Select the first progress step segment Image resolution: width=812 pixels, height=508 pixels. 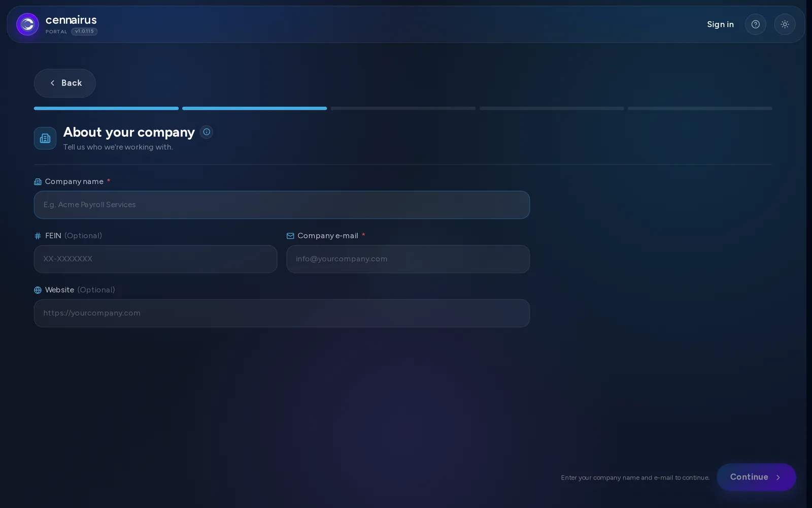coord(106,108)
